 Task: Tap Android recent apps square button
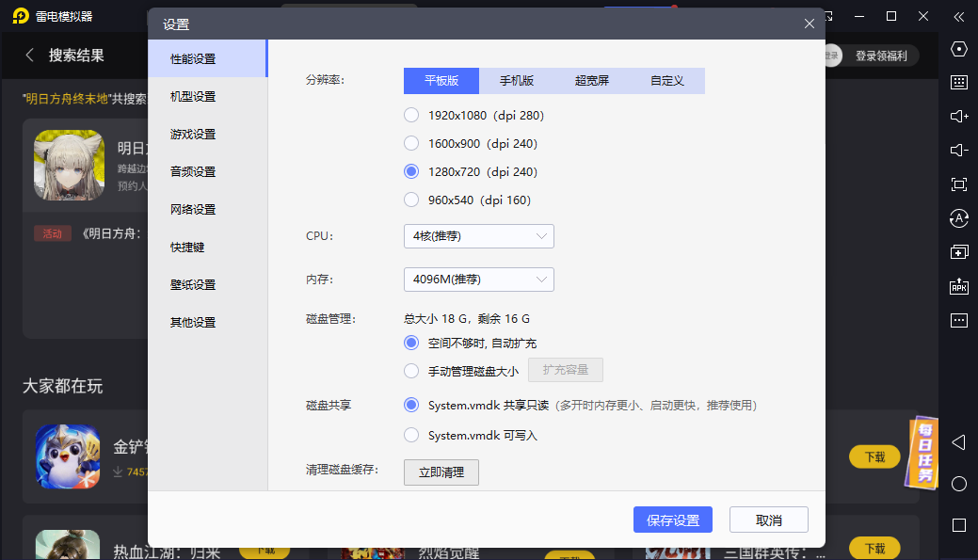[958, 525]
